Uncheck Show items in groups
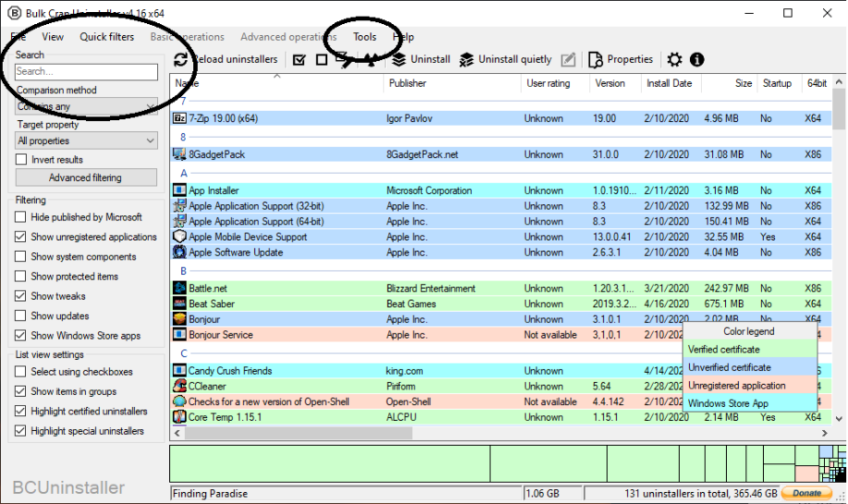 pos(20,391)
